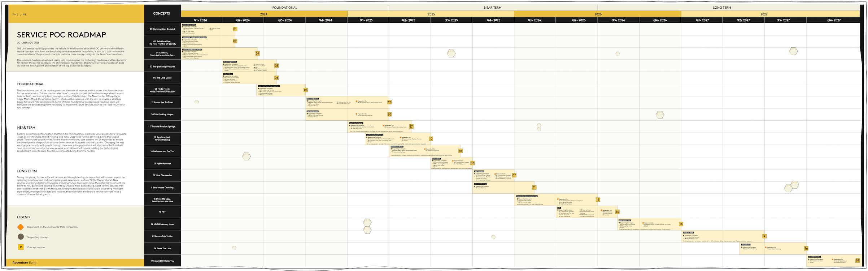Viewport: 868px width, 271px height.
Task: Select number badge 19 on the timeline bar
Action: click(858, 261)
